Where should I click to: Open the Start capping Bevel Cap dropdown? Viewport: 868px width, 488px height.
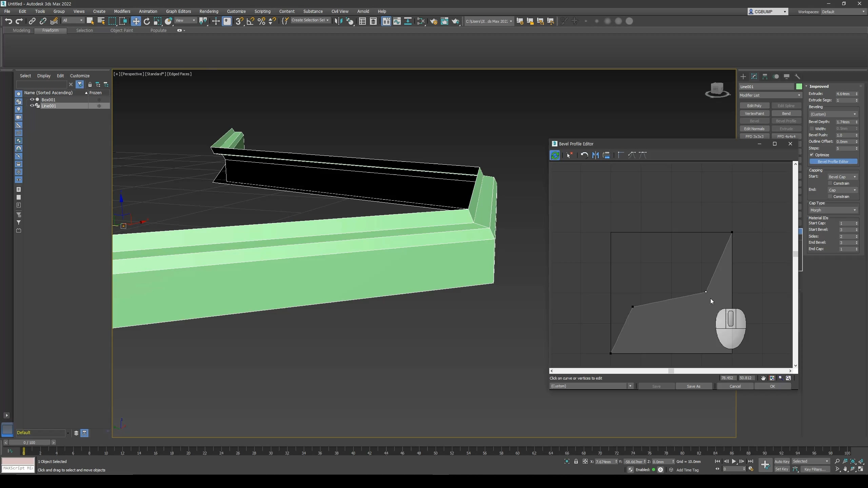pos(842,177)
